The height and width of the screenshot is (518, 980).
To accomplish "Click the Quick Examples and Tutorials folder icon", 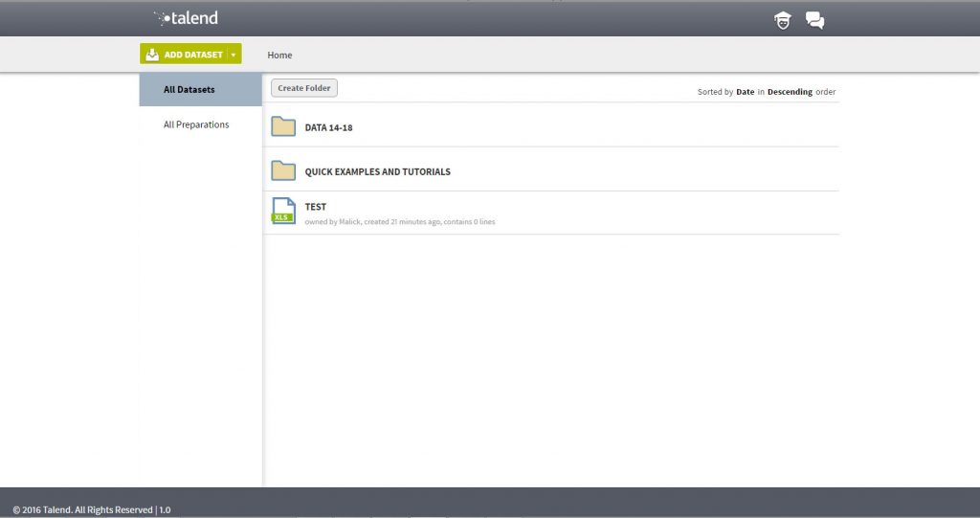I will pos(283,170).
